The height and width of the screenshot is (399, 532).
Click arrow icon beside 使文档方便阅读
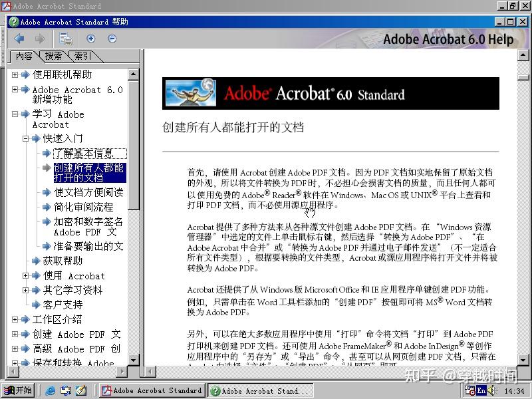pos(47,192)
